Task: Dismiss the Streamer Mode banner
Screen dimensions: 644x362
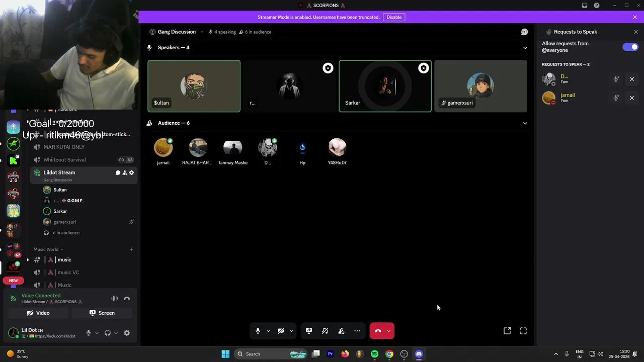Action: 635,17
